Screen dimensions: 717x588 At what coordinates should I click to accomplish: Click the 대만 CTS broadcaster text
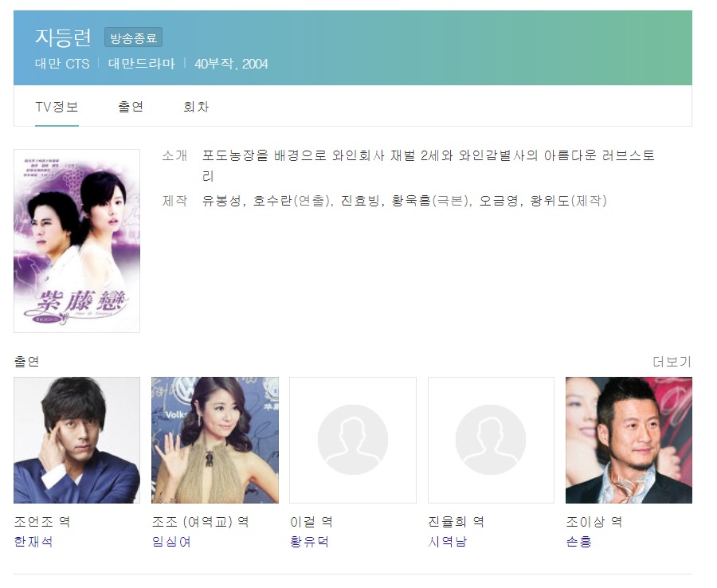(x=62, y=64)
